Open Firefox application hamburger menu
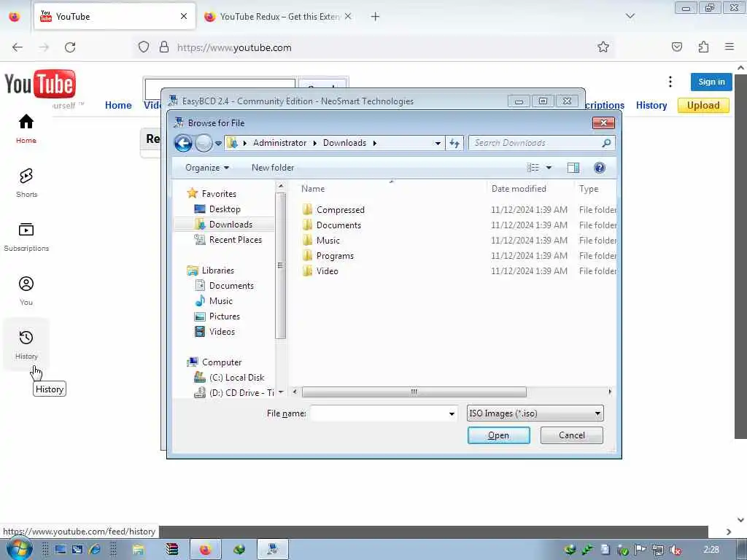 click(729, 47)
